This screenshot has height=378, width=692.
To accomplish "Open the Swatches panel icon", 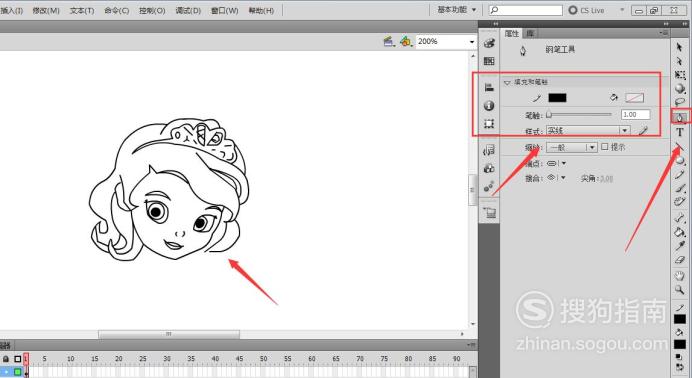I will 489,61.
